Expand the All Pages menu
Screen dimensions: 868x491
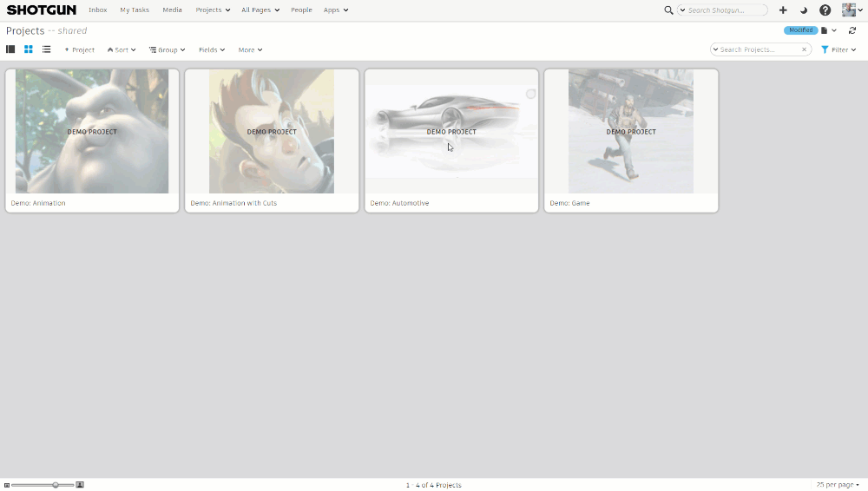click(x=260, y=10)
